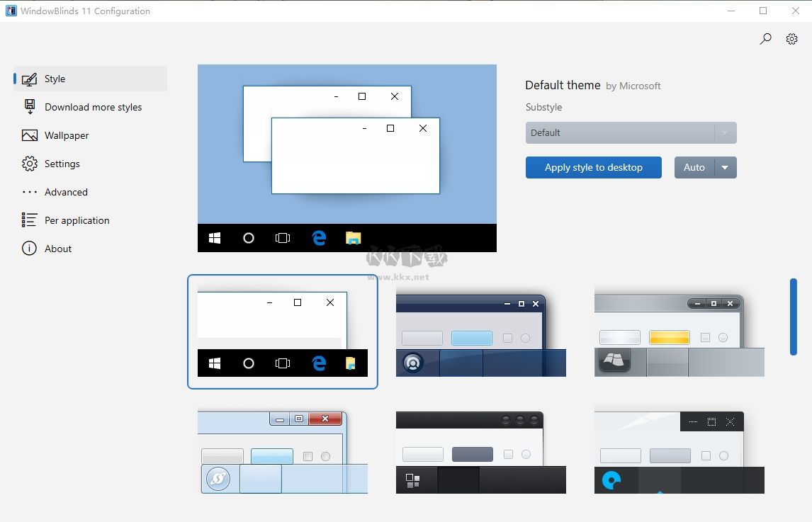
Task: Open the window menu via the WindowBlinds title bar icon
Action: (10, 10)
